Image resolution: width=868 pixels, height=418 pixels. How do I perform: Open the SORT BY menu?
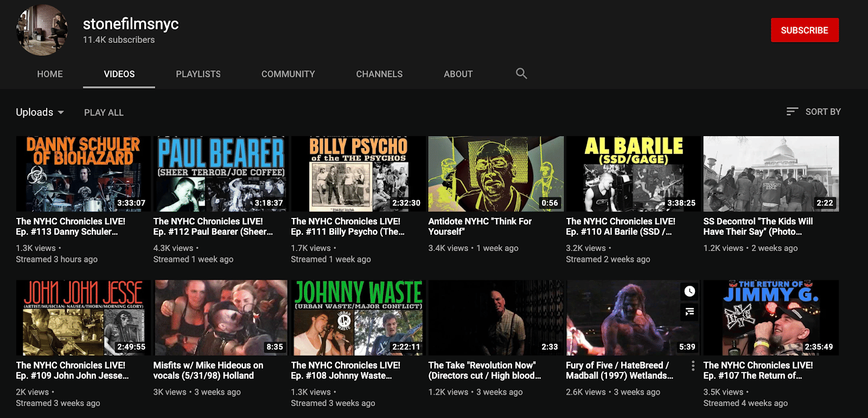coord(822,112)
